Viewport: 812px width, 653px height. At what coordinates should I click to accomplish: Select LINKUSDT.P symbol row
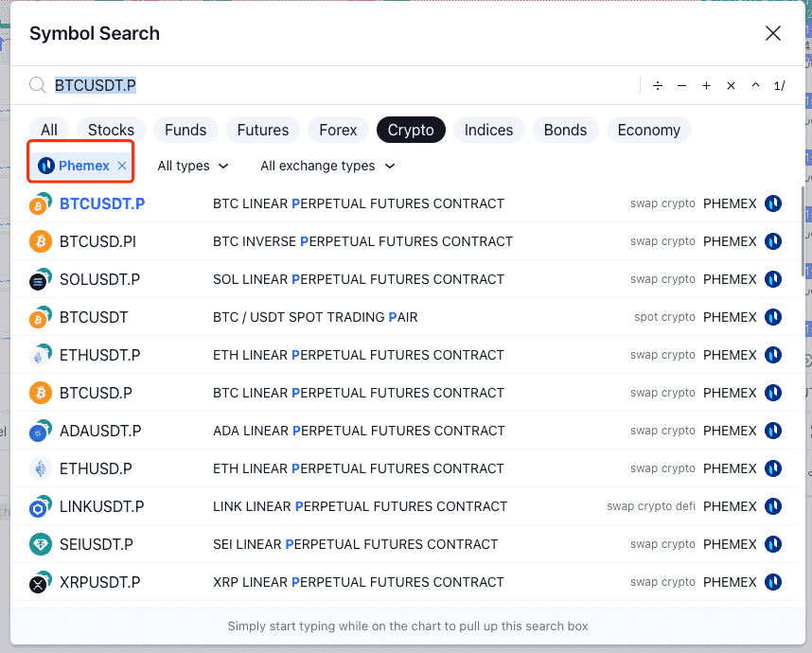coord(405,506)
